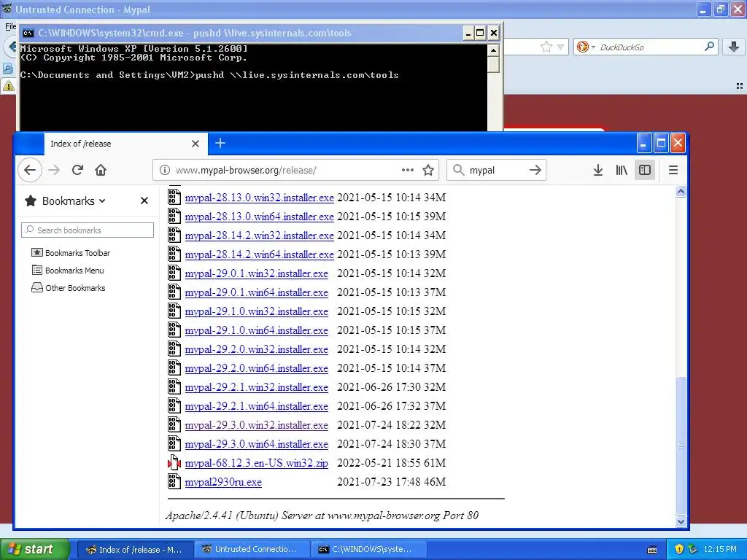The width and height of the screenshot is (747, 560).
Task: Switch to C:\WINDOWS\system32 cmd taskbar button
Action: tap(368, 550)
